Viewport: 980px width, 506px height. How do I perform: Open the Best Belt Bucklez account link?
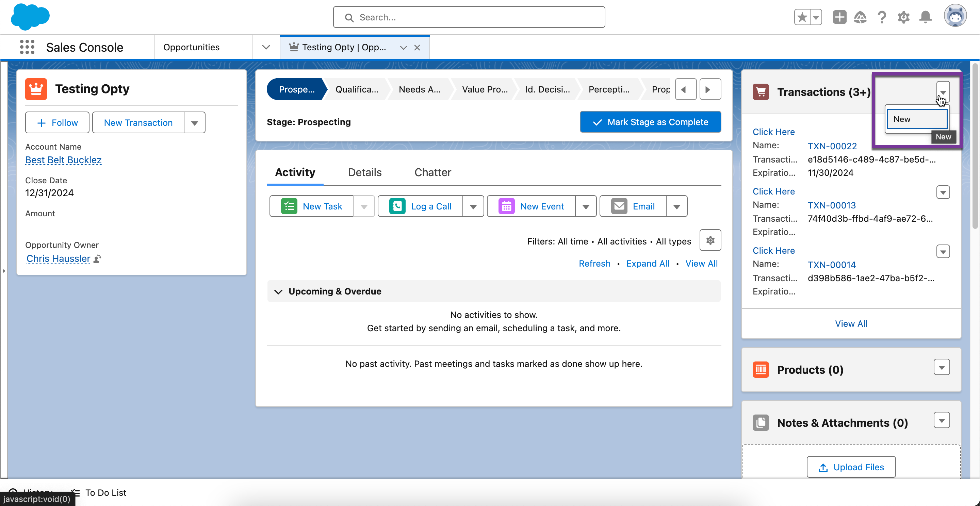tap(63, 160)
